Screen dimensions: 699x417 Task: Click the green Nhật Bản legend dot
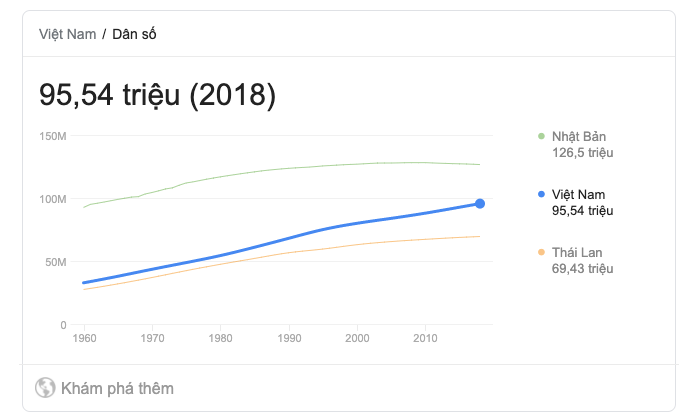click(x=541, y=136)
